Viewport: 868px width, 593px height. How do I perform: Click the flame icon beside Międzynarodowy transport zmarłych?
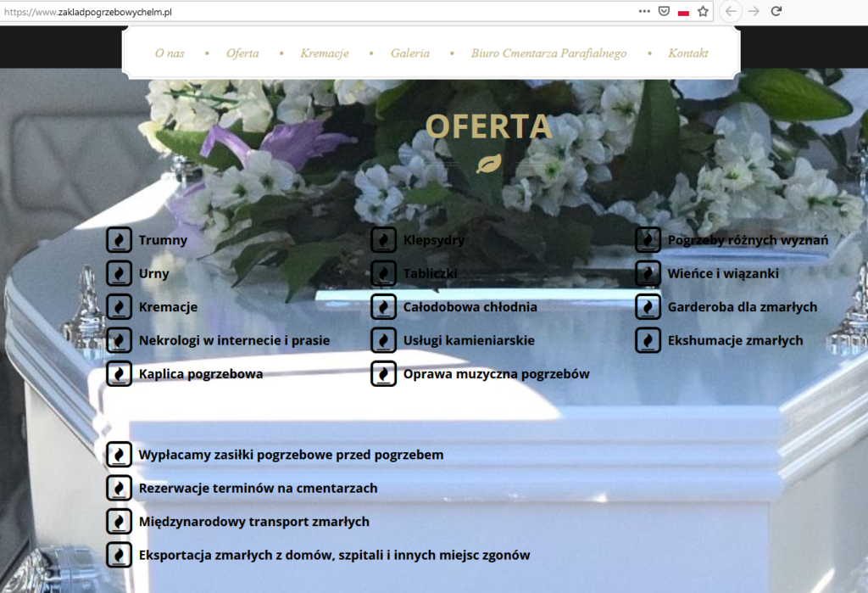(119, 522)
